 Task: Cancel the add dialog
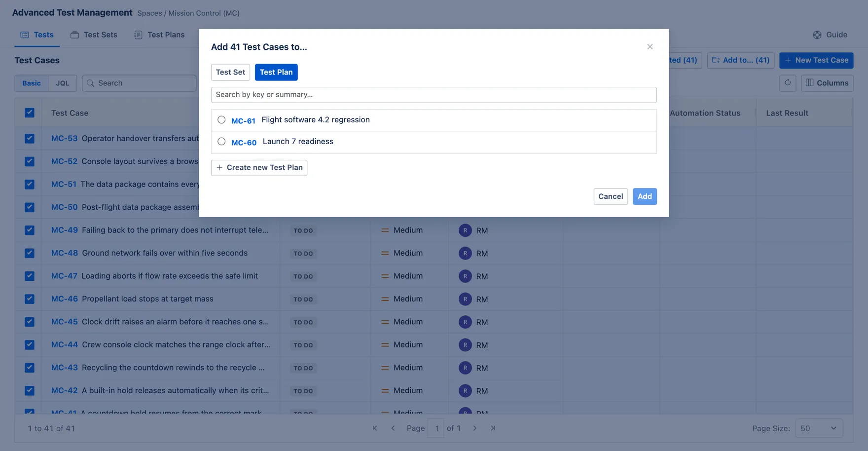click(611, 196)
